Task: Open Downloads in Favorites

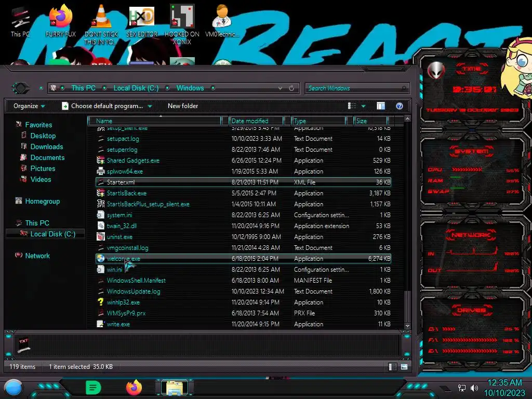Action: tap(46, 147)
